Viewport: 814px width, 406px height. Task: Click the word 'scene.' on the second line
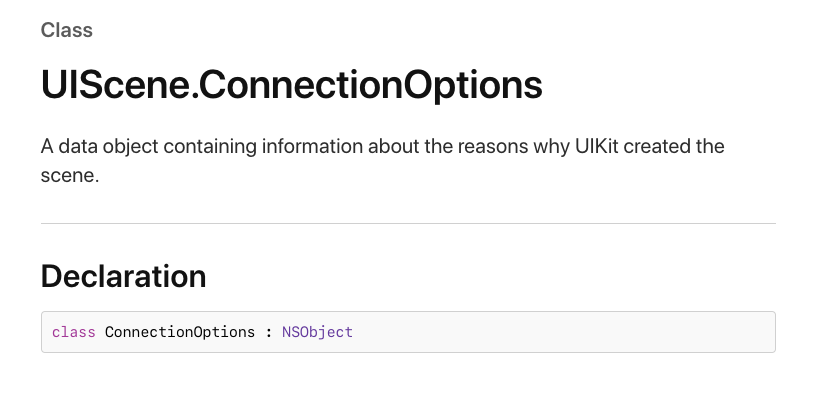pyautogui.click(x=70, y=176)
